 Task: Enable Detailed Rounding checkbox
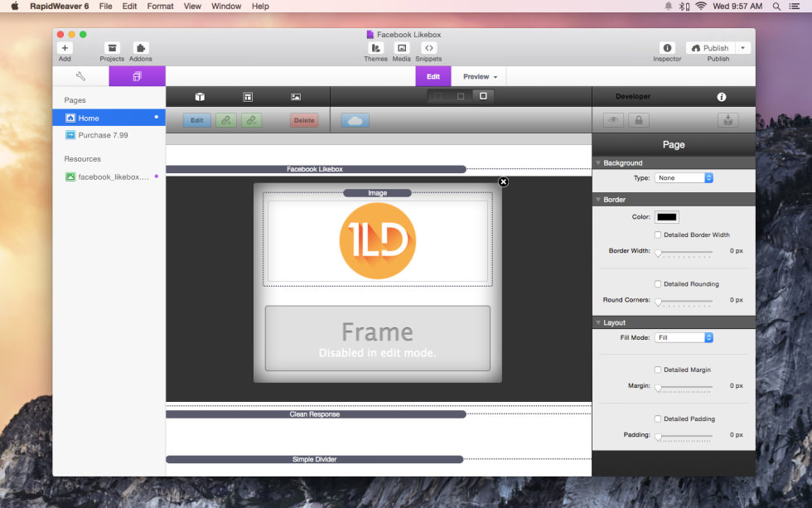[x=658, y=283]
